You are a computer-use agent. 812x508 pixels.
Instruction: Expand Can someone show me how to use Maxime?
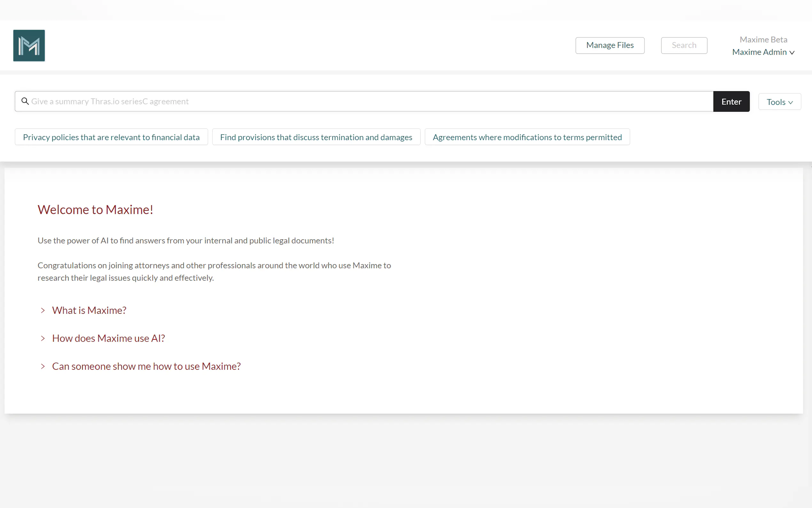click(146, 366)
